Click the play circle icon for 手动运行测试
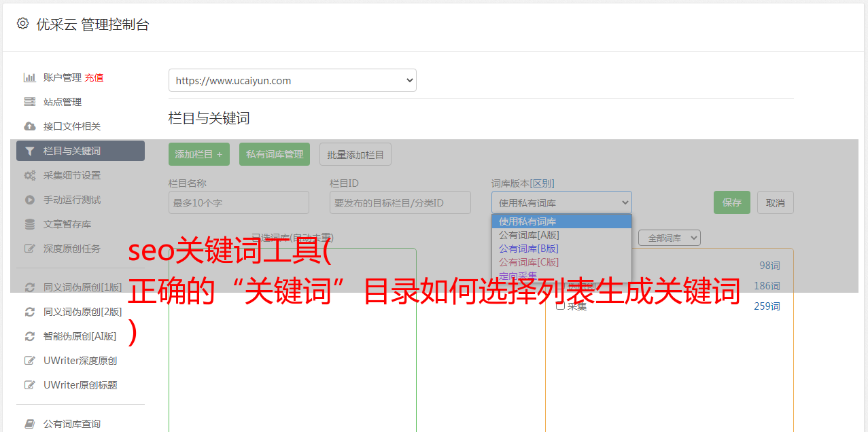The image size is (868, 432). [x=29, y=200]
